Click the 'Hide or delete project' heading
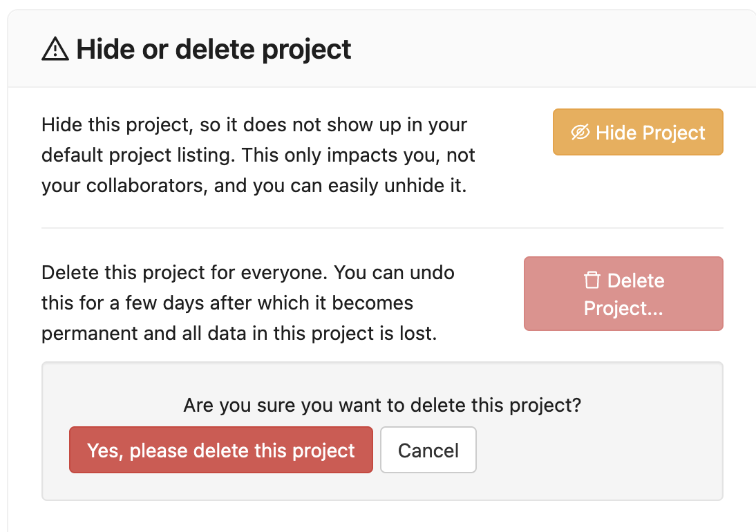The height and width of the screenshot is (532, 756). coord(214,50)
